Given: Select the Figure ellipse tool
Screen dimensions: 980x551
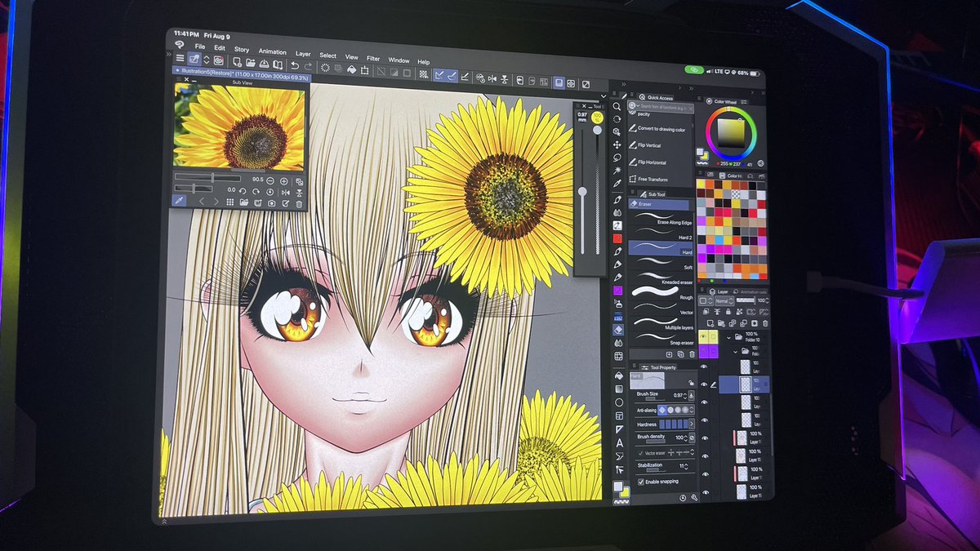Looking at the screenshot, I should tap(619, 402).
